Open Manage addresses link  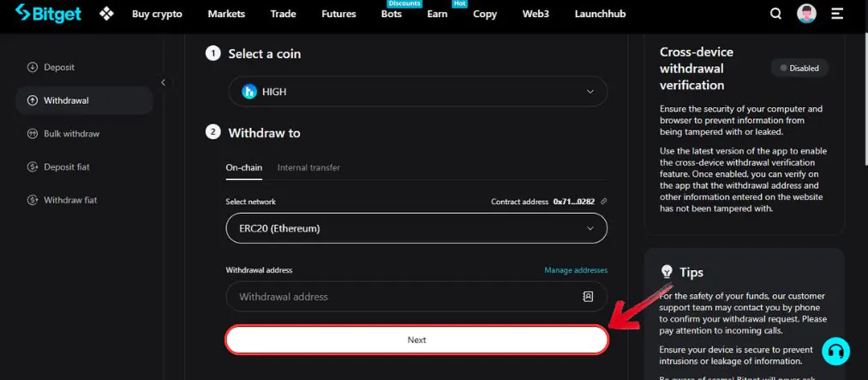click(x=576, y=270)
